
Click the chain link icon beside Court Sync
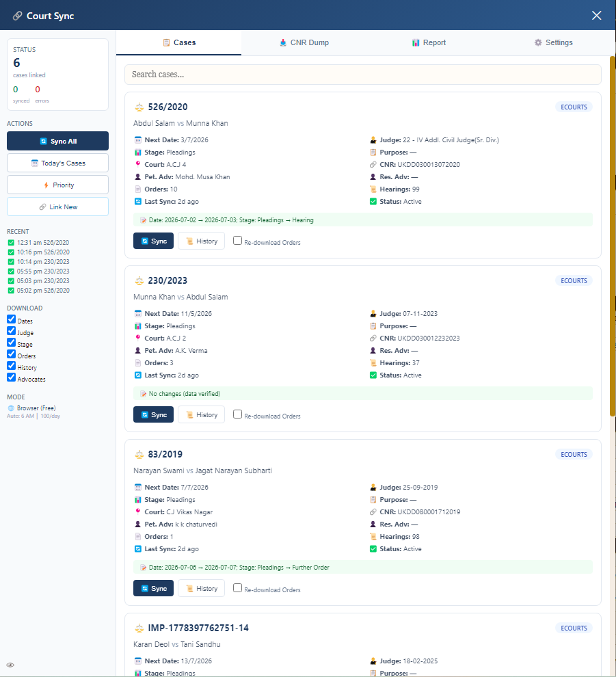[17, 16]
